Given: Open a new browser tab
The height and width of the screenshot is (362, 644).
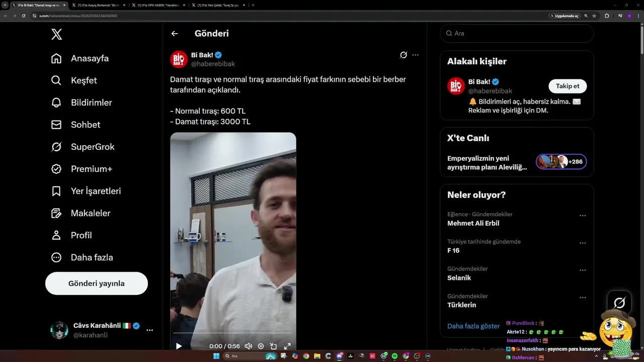Looking at the screenshot, I should pyautogui.click(x=253, y=5).
